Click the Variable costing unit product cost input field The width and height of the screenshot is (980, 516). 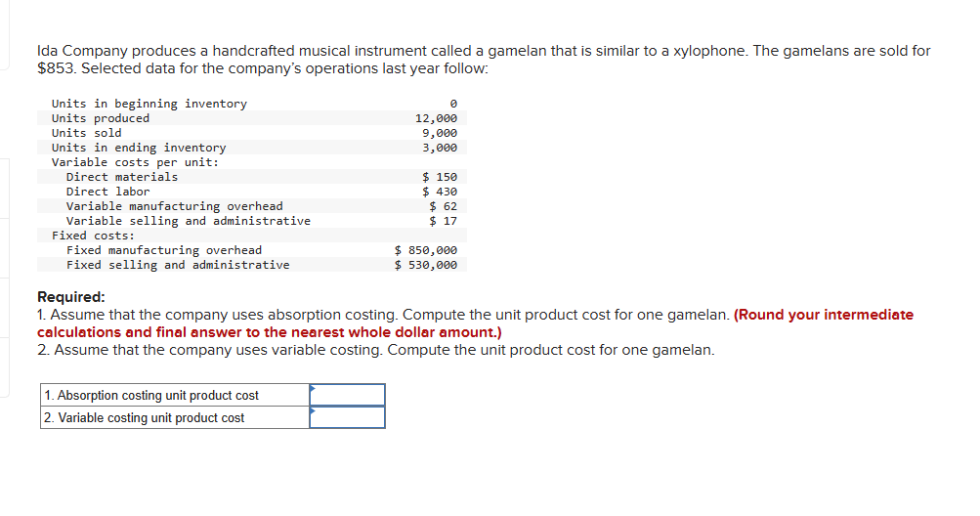click(347, 417)
